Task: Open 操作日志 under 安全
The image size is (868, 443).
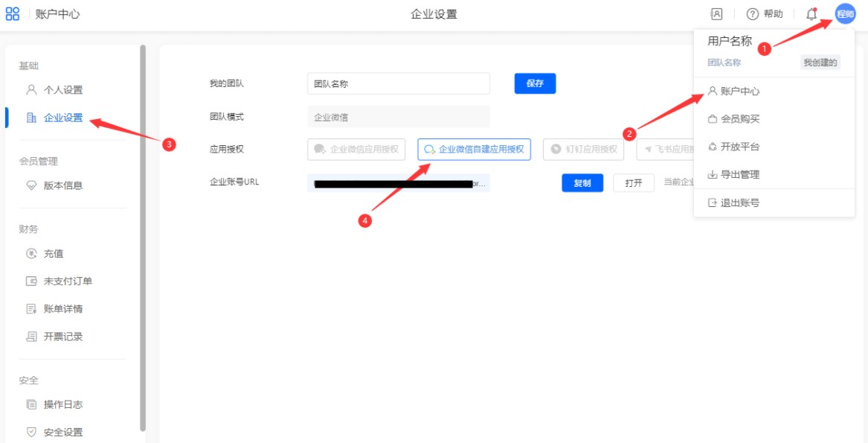Action: pyautogui.click(x=62, y=405)
